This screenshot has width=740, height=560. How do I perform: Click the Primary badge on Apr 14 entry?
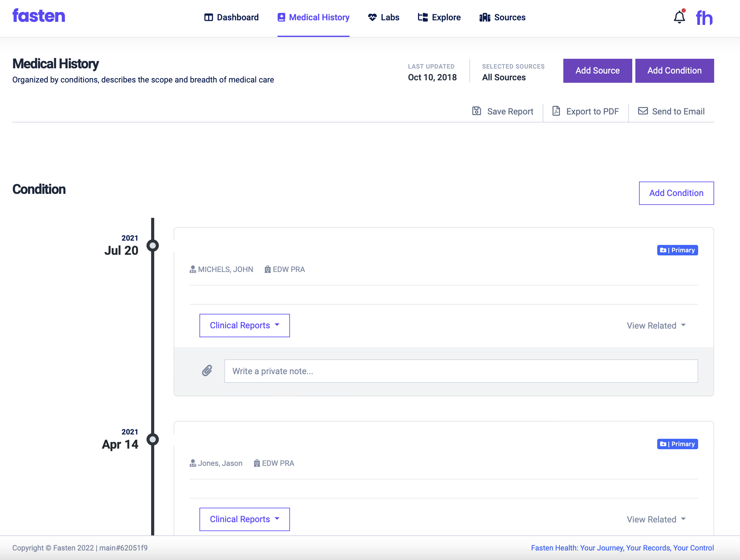(x=677, y=444)
